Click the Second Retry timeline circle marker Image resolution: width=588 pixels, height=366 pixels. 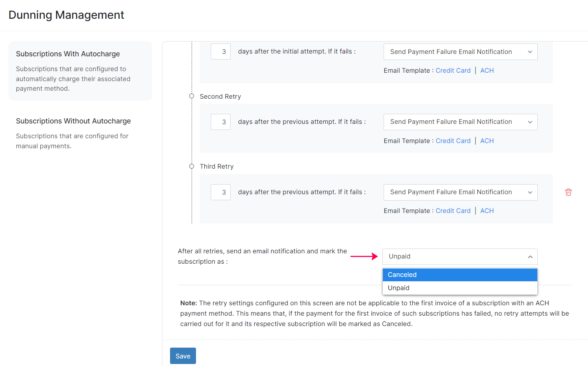point(192,96)
